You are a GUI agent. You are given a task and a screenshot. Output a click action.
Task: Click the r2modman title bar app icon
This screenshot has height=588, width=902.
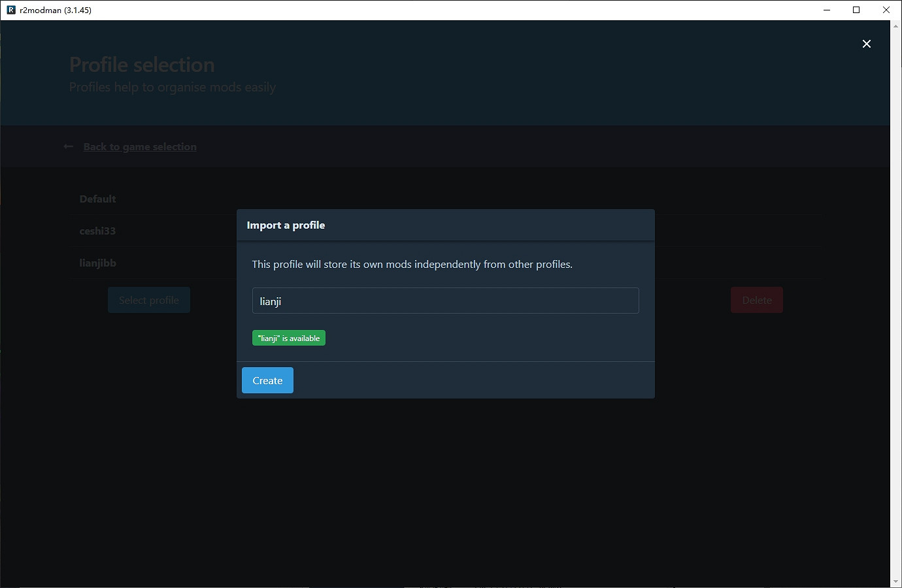tap(11, 10)
